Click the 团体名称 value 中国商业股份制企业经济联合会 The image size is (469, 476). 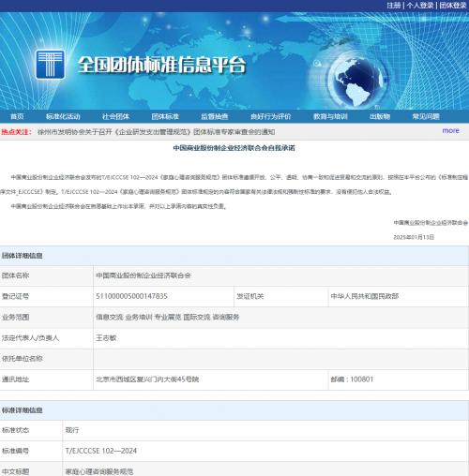144,275
